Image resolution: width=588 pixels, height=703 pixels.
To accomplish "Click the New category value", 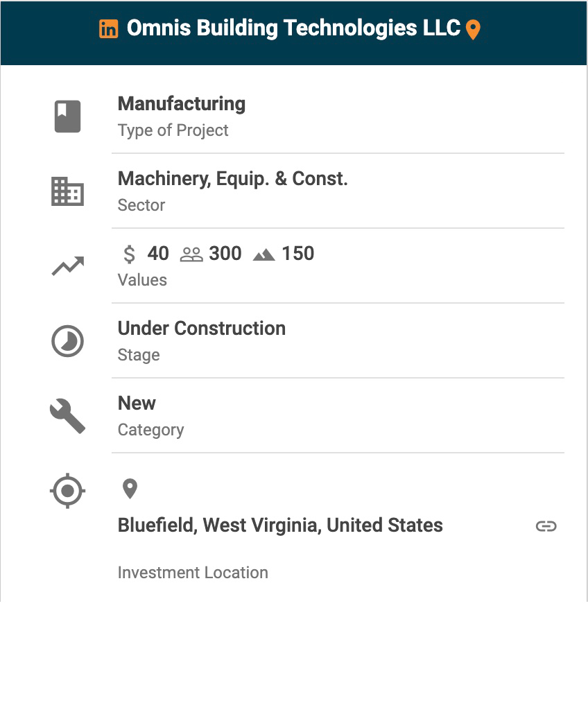I will [x=137, y=403].
